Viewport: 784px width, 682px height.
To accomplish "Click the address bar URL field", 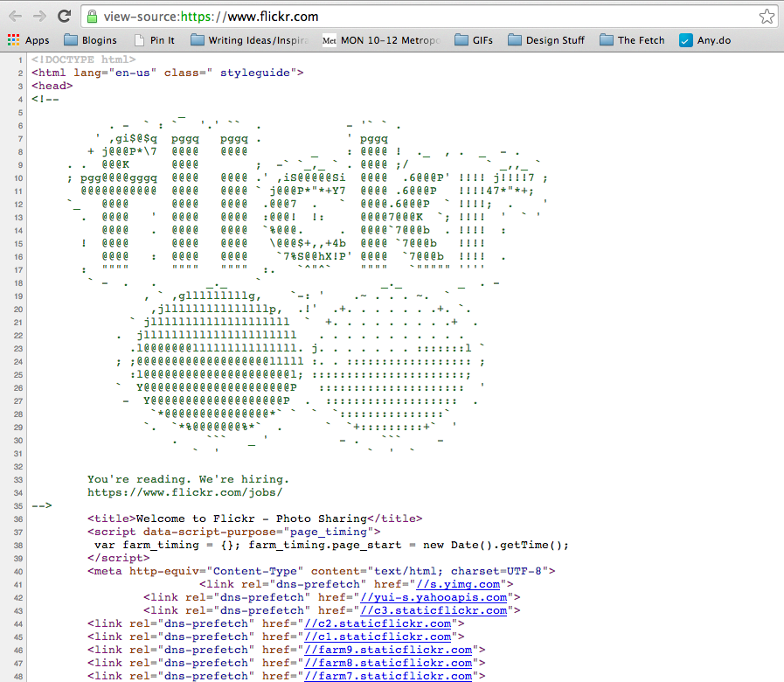I will pos(429,17).
